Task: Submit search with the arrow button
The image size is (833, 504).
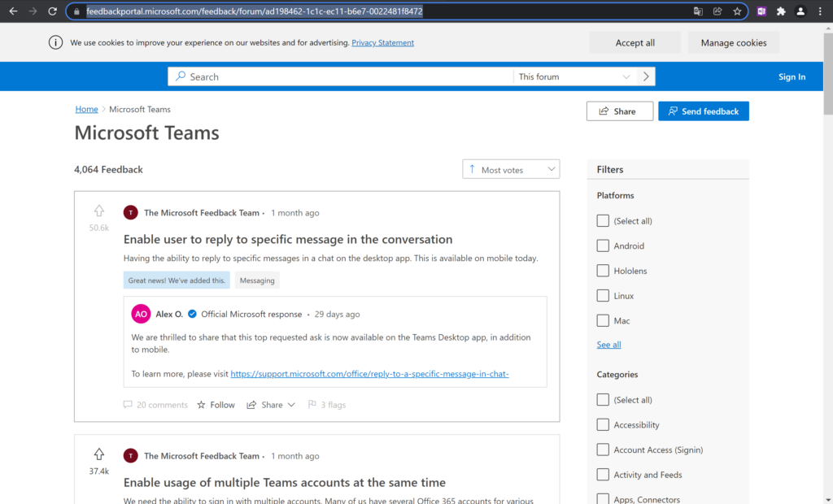Action: [x=646, y=76]
